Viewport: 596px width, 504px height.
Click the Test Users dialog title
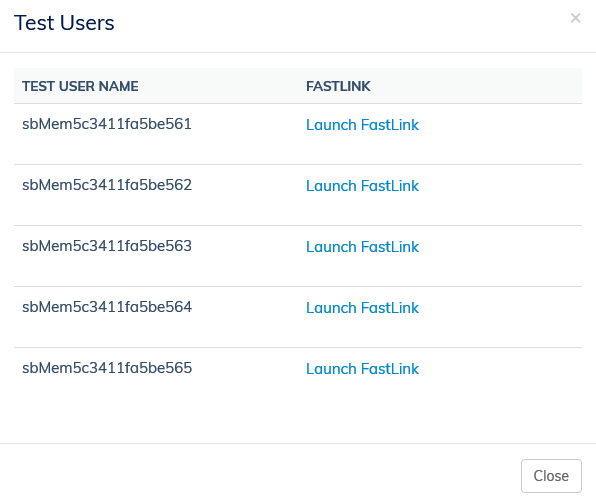64,23
